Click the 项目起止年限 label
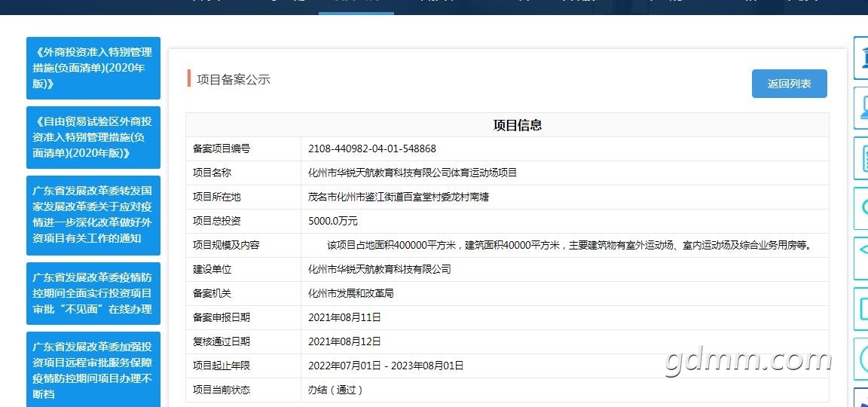This screenshot has width=868, height=407. click(222, 366)
